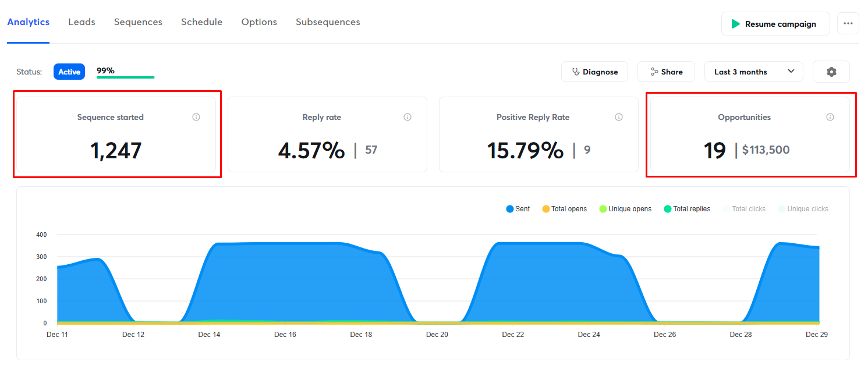
Task: Switch to the Leads tab
Action: [x=82, y=22]
